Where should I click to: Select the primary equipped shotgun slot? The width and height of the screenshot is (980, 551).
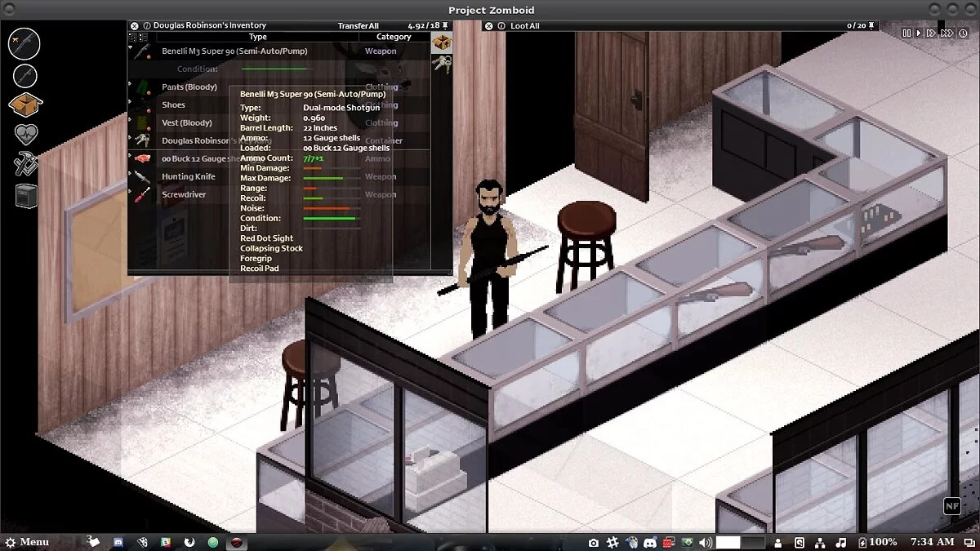click(x=24, y=44)
